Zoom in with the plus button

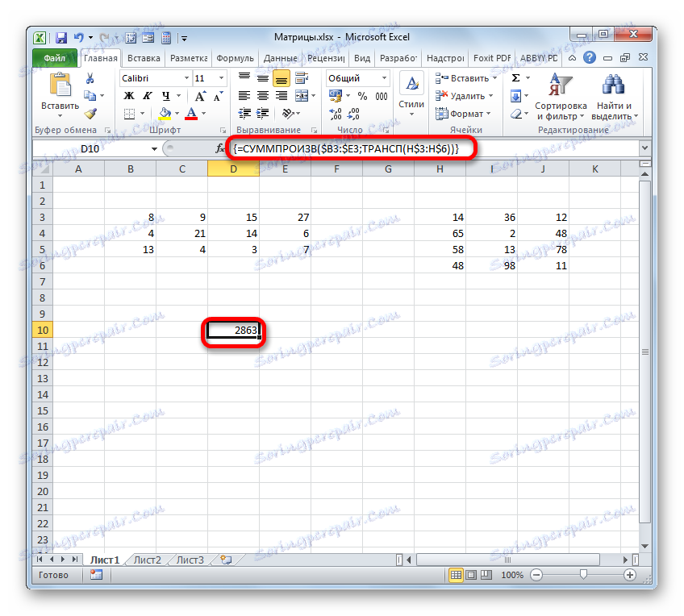pyautogui.click(x=629, y=575)
